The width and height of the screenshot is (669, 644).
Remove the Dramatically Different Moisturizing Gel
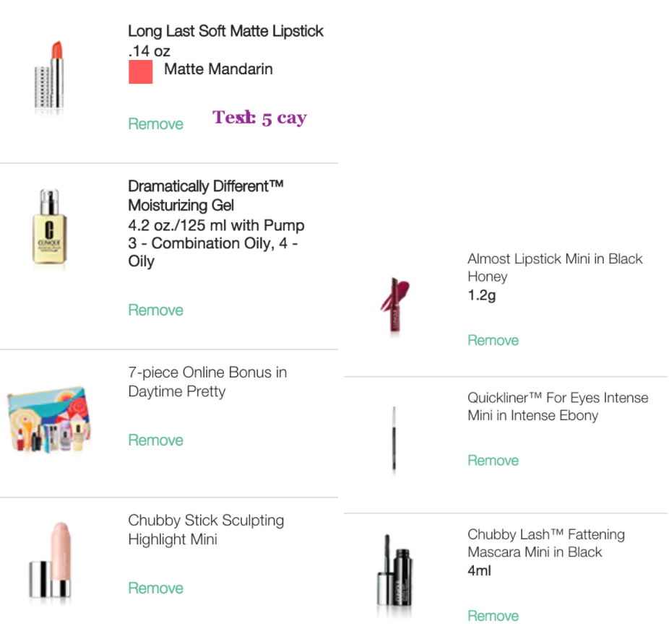[x=156, y=310]
